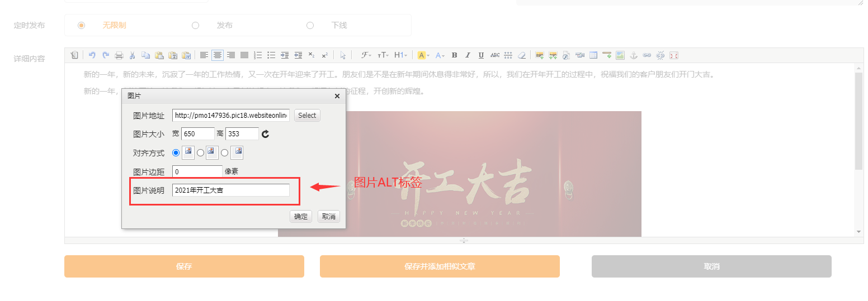The width and height of the screenshot is (868, 301).
Task: Open the font color picker
Action: coord(440,55)
